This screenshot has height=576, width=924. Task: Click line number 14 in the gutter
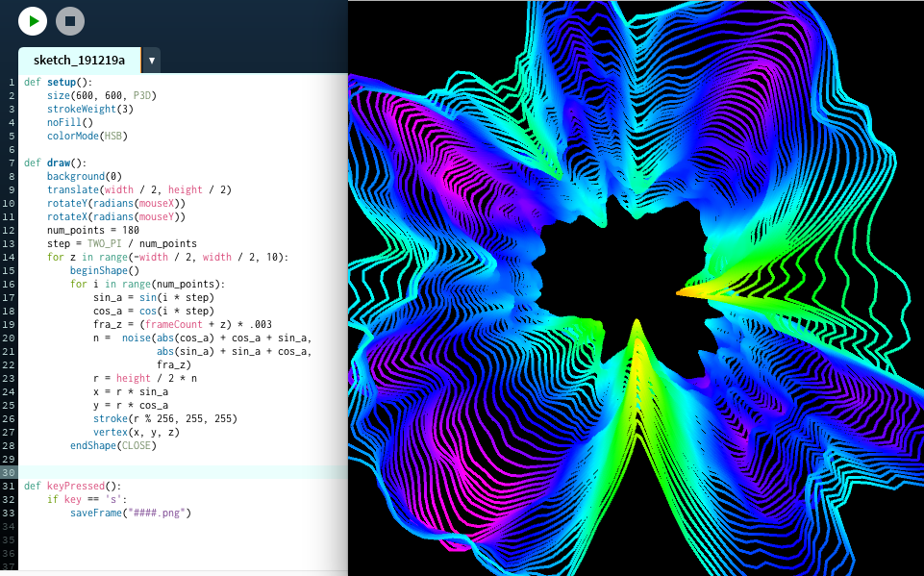(11, 258)
